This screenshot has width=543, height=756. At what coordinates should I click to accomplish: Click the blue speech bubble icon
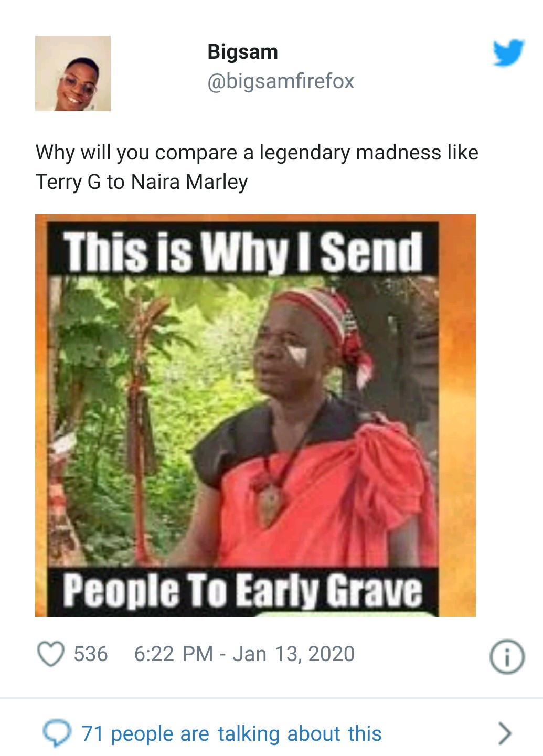click(x=57, y=732)
